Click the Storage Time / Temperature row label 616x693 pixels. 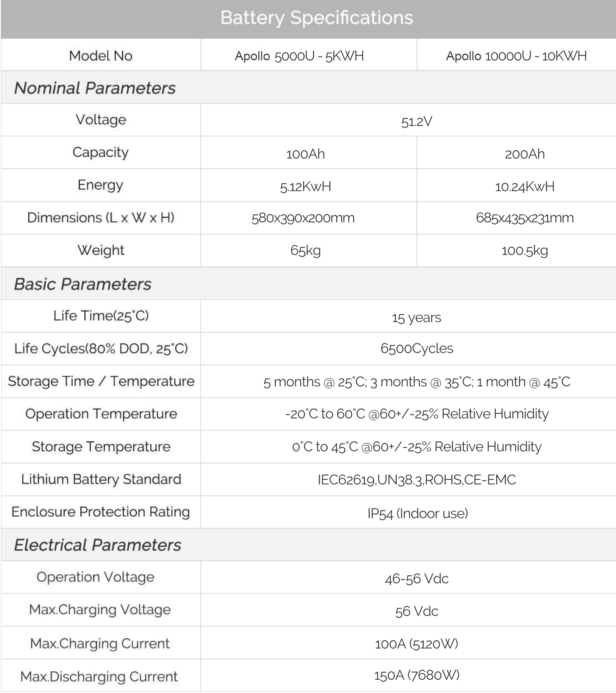click(101, 381)
